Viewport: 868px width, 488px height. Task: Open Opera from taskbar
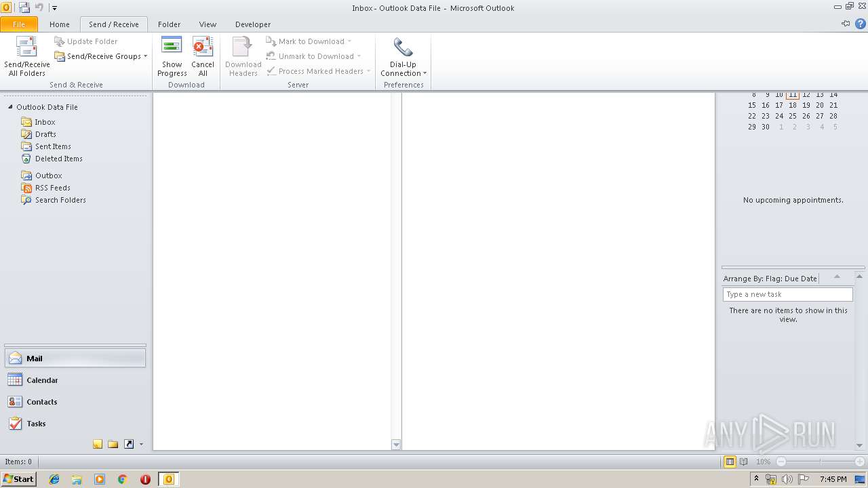point(145,479)
